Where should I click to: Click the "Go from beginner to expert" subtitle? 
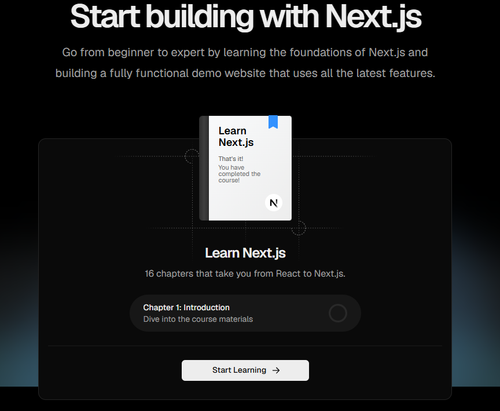[245, 63]
